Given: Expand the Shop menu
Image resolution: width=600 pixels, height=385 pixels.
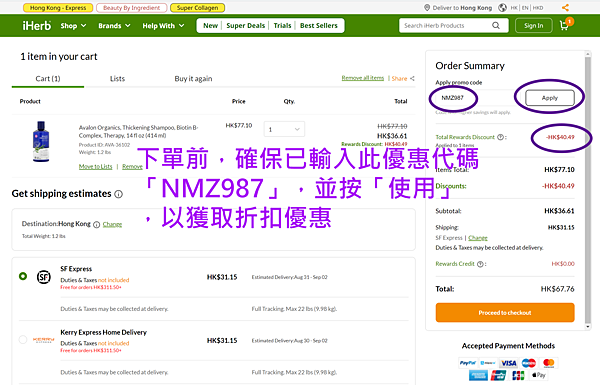Looking at the screenshot, I should pyautogui.click(x=73, y=26).
